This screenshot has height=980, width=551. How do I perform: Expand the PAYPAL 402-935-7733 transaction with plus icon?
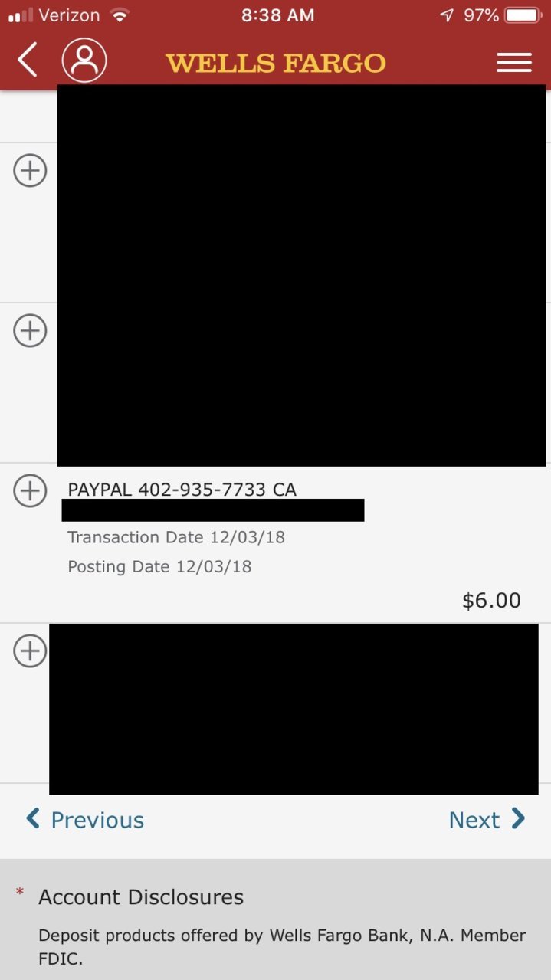click(31, 490)
